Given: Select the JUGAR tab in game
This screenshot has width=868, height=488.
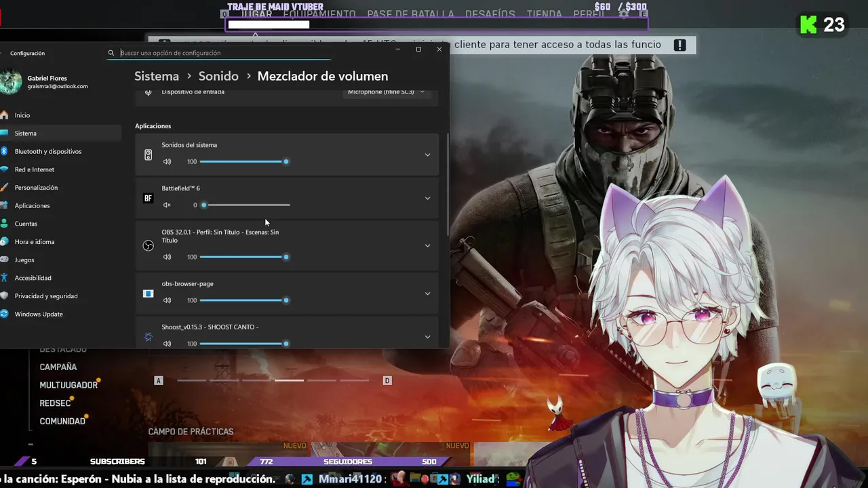Looking at the screenshot, I should (x=256, y=14).
